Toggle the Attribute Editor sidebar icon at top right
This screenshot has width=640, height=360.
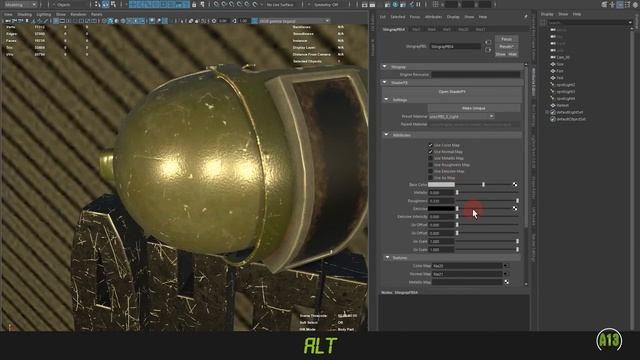[x=620, y=4]
